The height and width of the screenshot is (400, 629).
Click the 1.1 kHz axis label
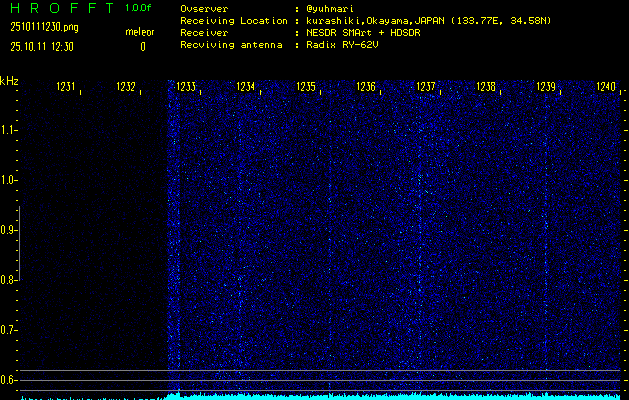tap(8, 130)
